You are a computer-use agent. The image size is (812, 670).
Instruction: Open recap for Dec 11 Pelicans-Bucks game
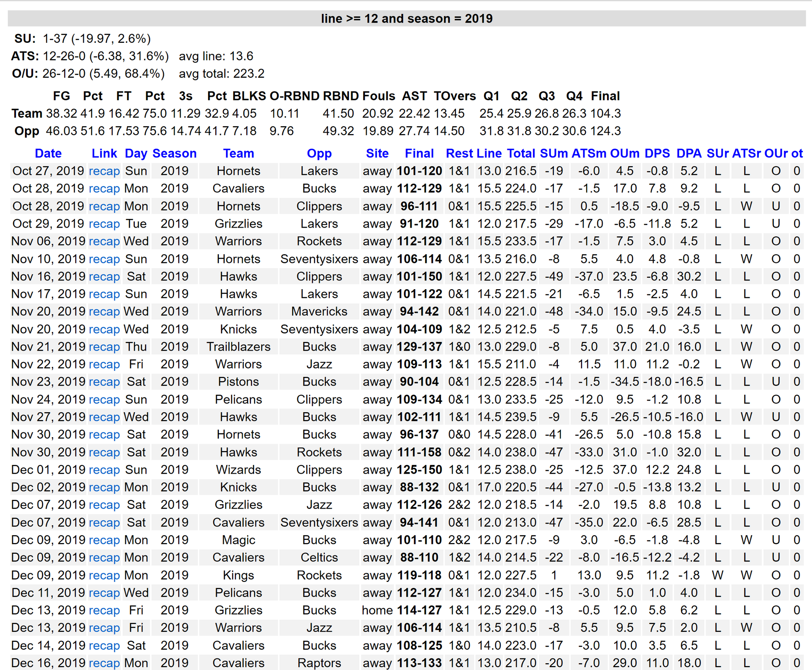click(104, 593)
